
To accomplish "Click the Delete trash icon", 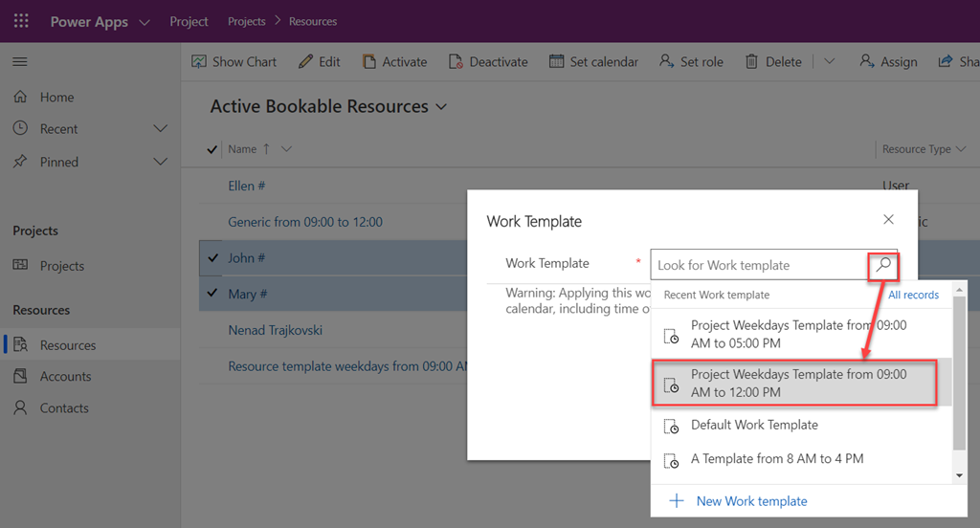I will click(x=752, y=62).
